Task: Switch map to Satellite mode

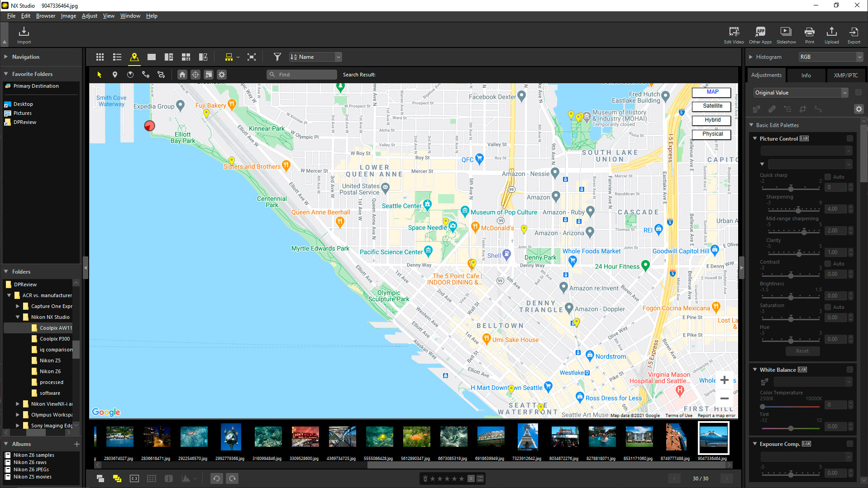Action: click(712, 106)
